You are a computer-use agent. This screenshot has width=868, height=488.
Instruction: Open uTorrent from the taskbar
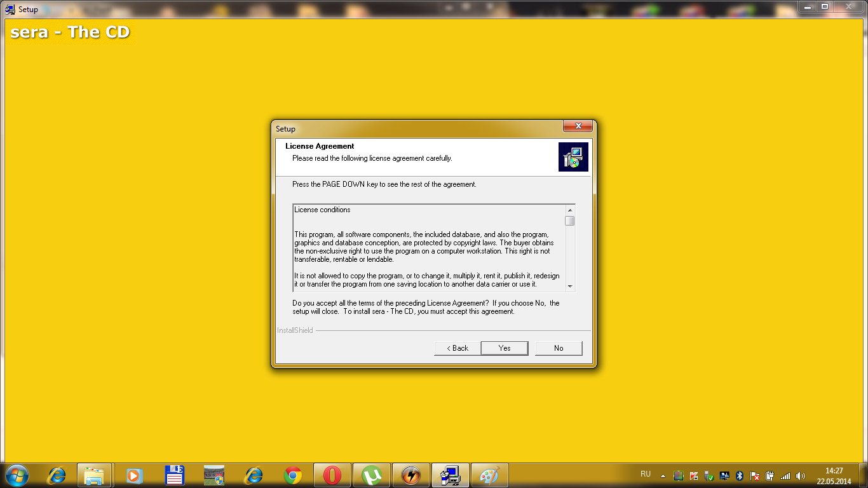pos(372,475)
